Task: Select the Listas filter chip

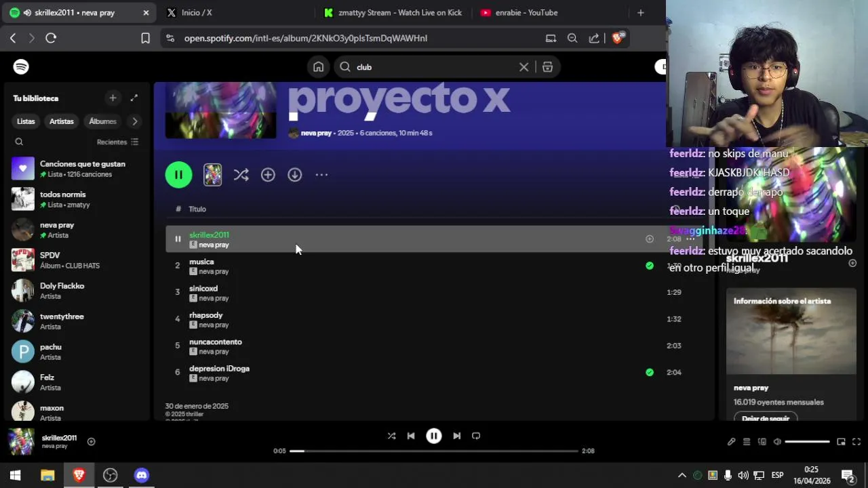Action: pos(26,121)
